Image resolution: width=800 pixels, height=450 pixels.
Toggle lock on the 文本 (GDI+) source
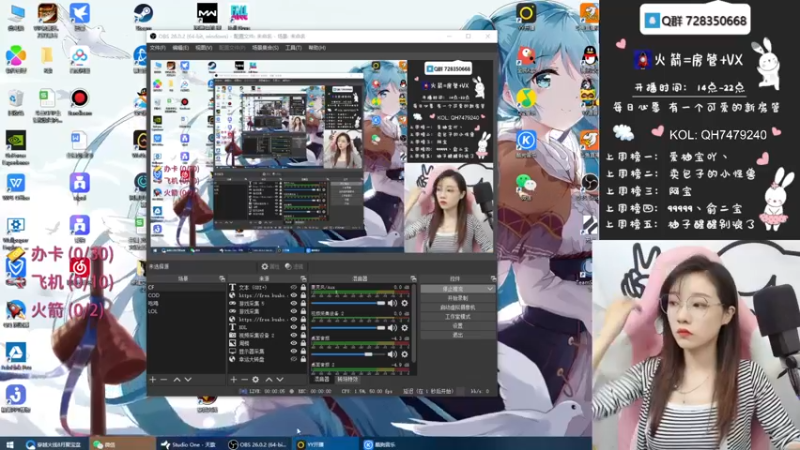click(303, 287)
